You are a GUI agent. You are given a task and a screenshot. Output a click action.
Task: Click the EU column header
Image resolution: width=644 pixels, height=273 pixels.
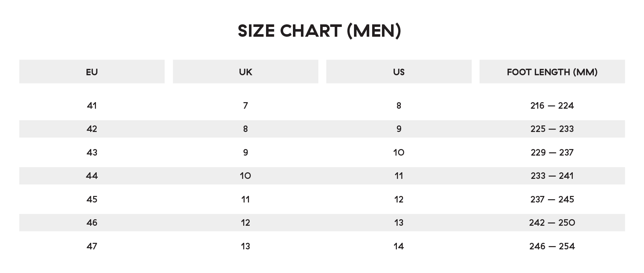[x=92, y=72]
